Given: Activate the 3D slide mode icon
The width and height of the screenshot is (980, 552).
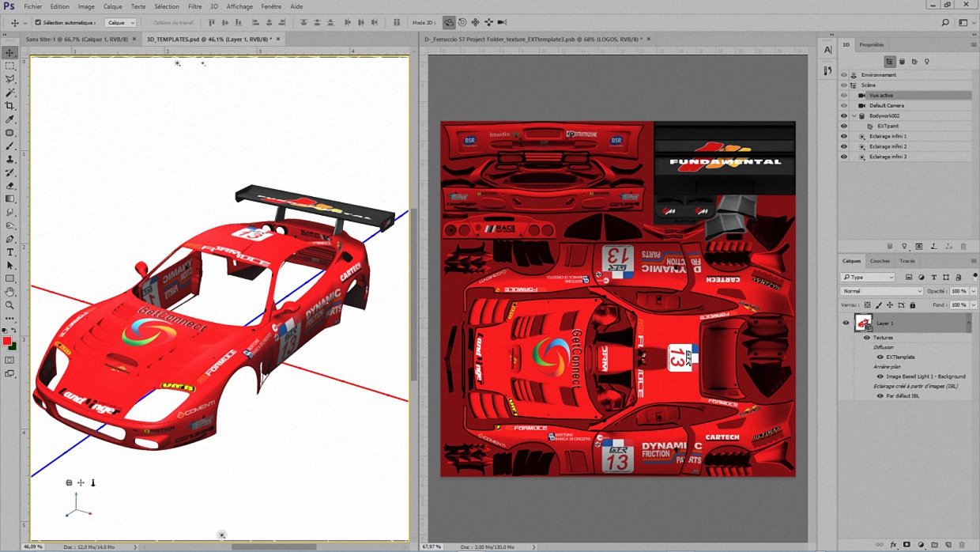Looking at the screenshot, I should tap(489, 22).
